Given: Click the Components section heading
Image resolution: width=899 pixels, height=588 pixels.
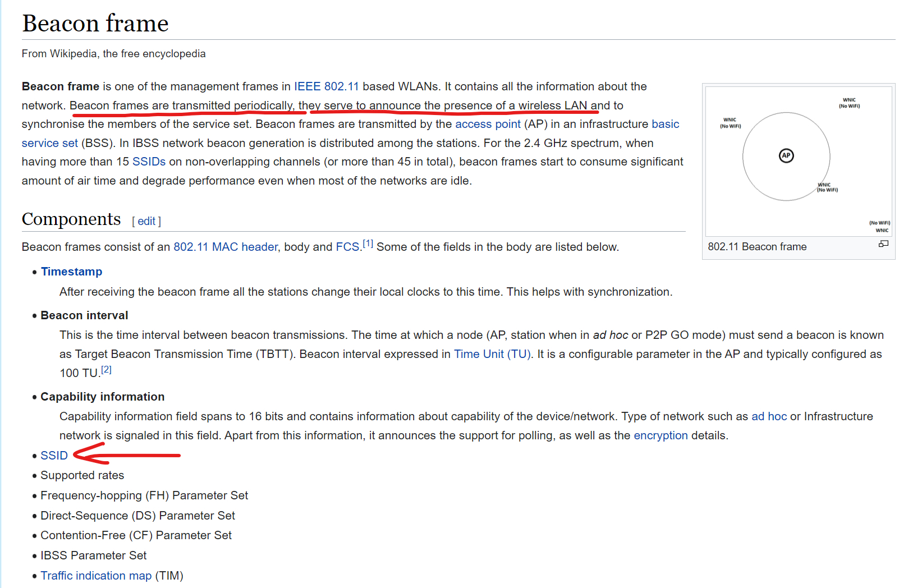Looking at the screenshot, I should pos(71,219).
